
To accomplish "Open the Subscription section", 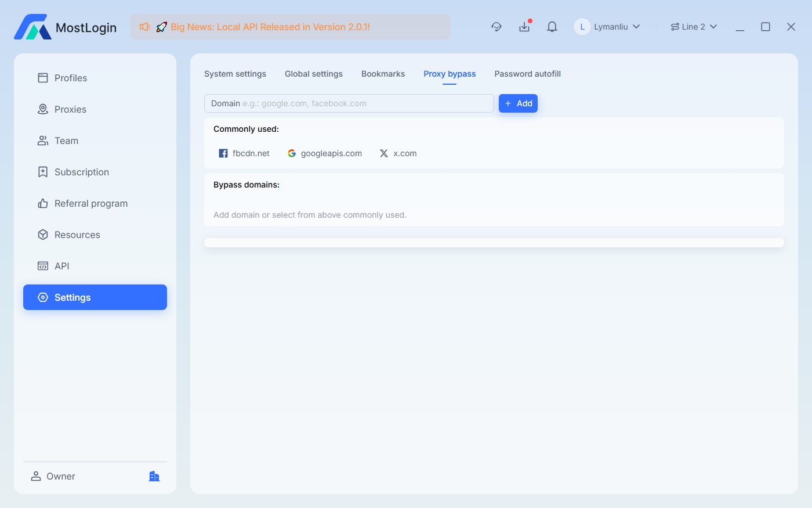I will (95, 172).
